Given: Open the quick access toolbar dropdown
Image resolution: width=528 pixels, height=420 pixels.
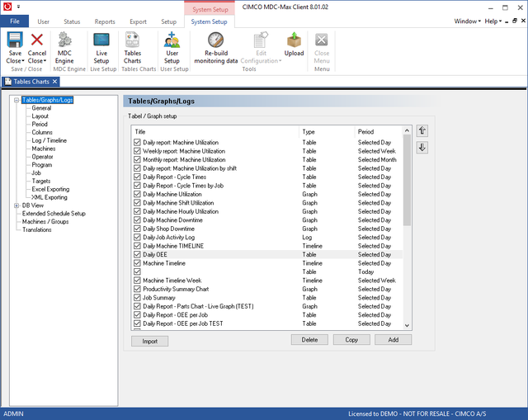Looking at the screenshot, I should pos(18,7).
